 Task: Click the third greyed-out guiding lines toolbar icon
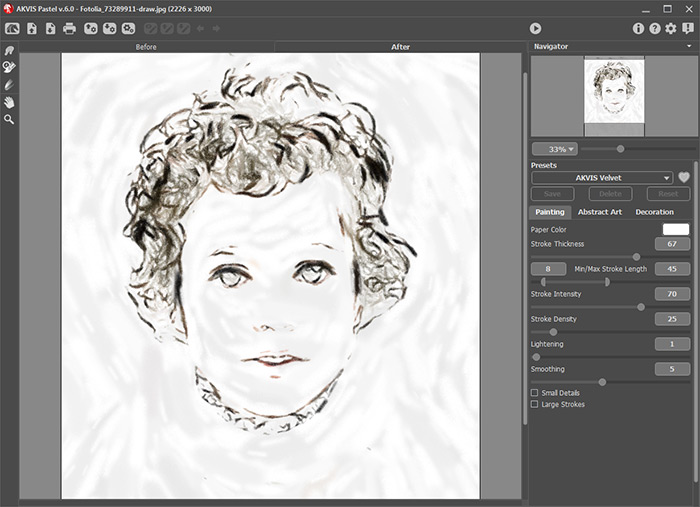point(183,29)
